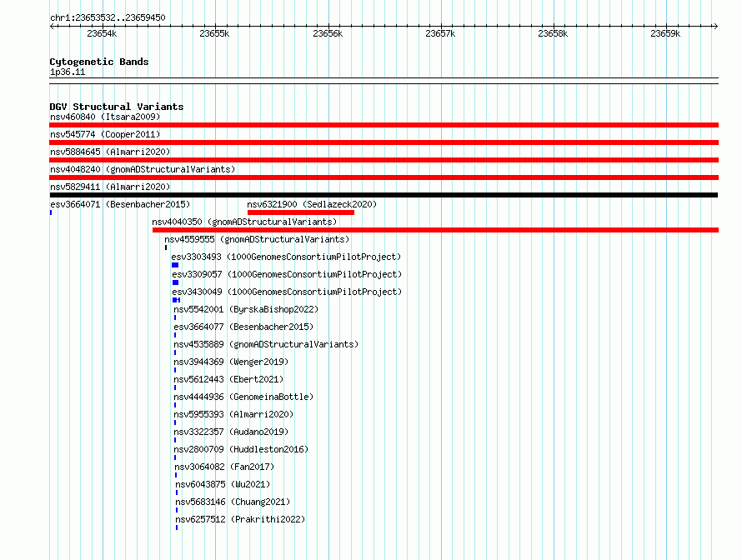Click the nsv545774 (Cooper2011) label

[x=105, y=134]
